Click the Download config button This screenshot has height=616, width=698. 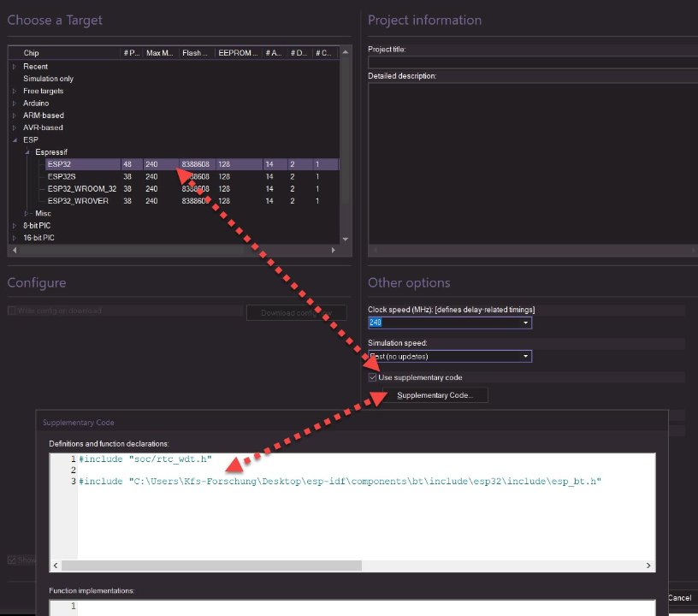[296, 312]
